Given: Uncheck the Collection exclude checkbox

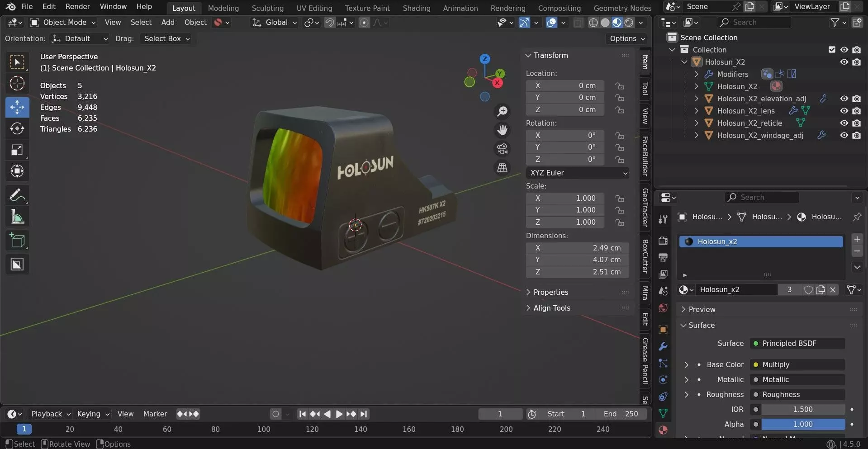Looking at the screenshot, I should pos(832,50).
